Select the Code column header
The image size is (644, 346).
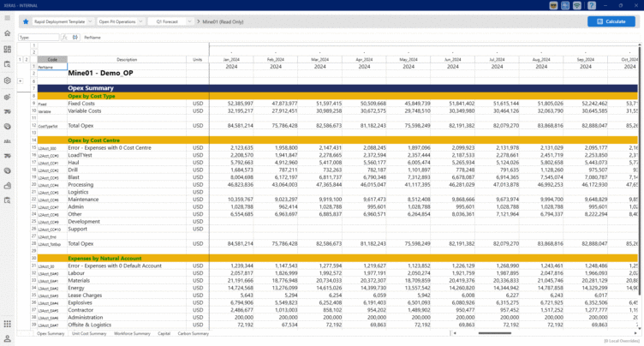point(52,60)
